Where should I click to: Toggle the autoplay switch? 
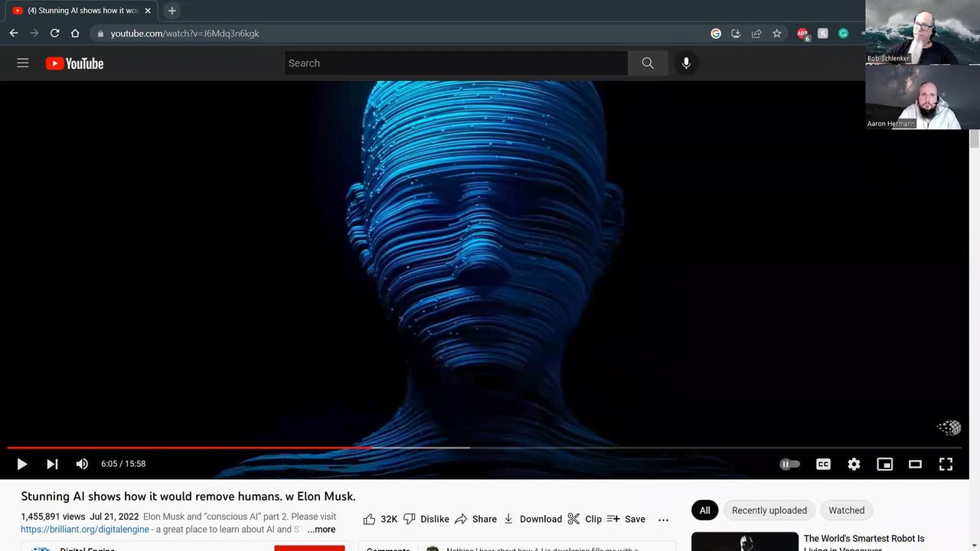[x=789, y=464]
